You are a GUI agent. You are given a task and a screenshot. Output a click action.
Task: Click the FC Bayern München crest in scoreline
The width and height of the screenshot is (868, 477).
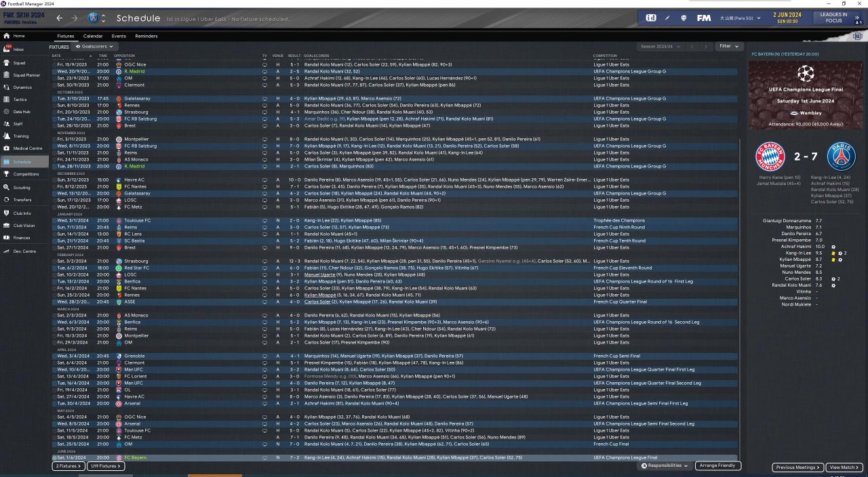tap(770, 157)
